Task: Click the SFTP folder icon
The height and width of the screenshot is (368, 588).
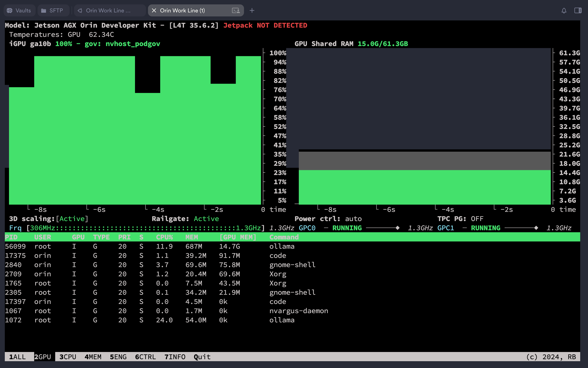Action: [44, 10]
